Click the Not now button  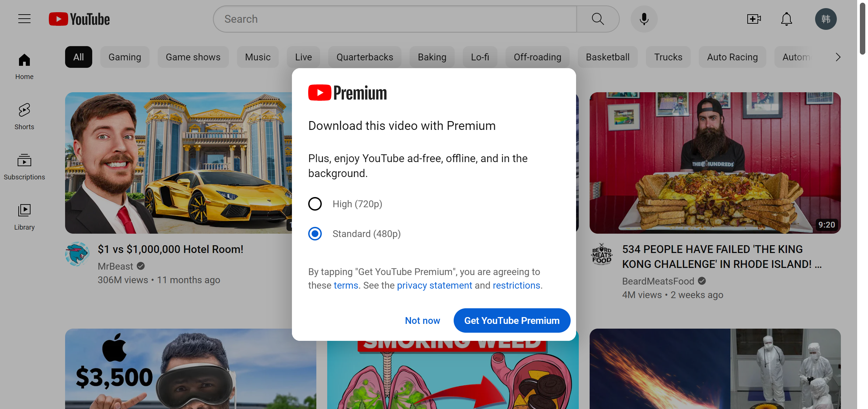[x=422, y=320]
